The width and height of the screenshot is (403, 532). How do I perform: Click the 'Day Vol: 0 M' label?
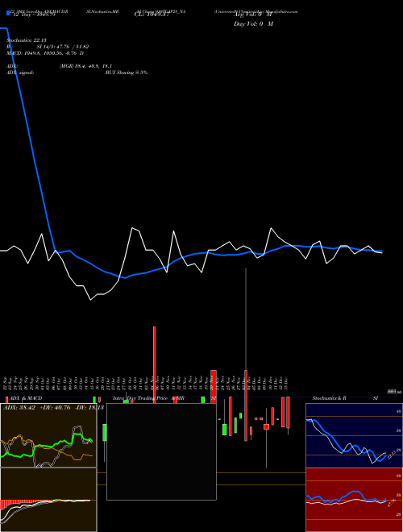click(x=253, y=23)
